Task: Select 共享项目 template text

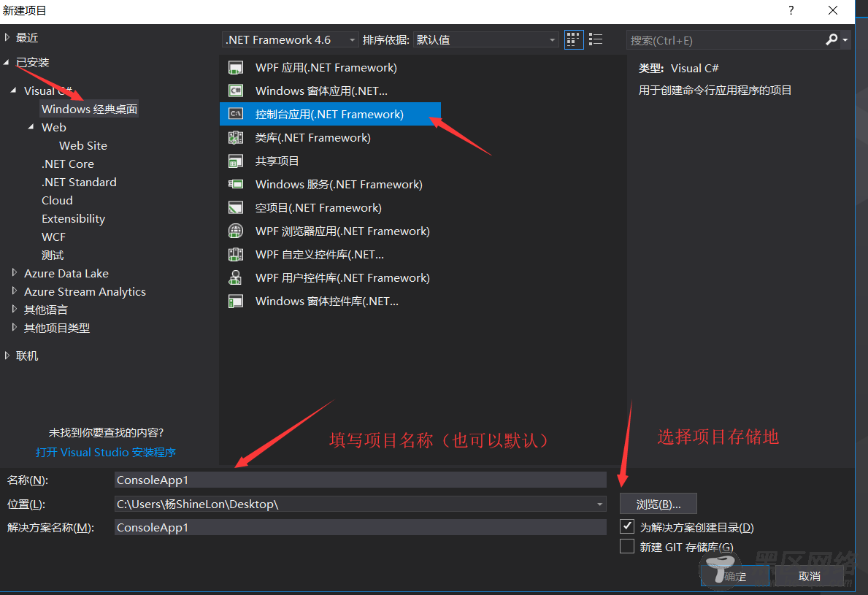Action: point(277,161)
